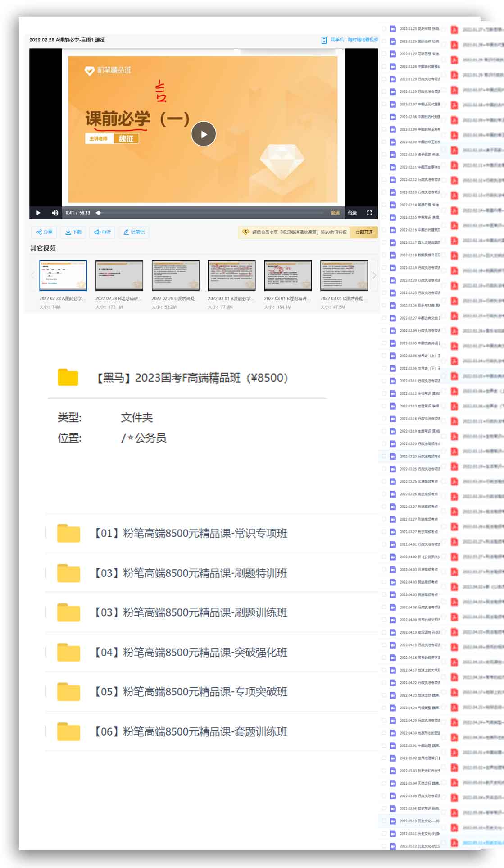Click the video file icon for 2022.04.02

[393, 557]
